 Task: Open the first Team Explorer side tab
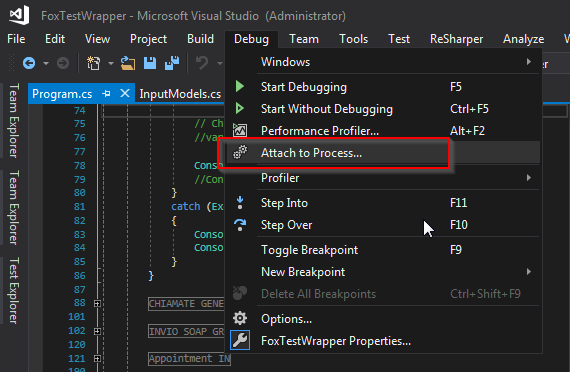(x=13, y=120)
